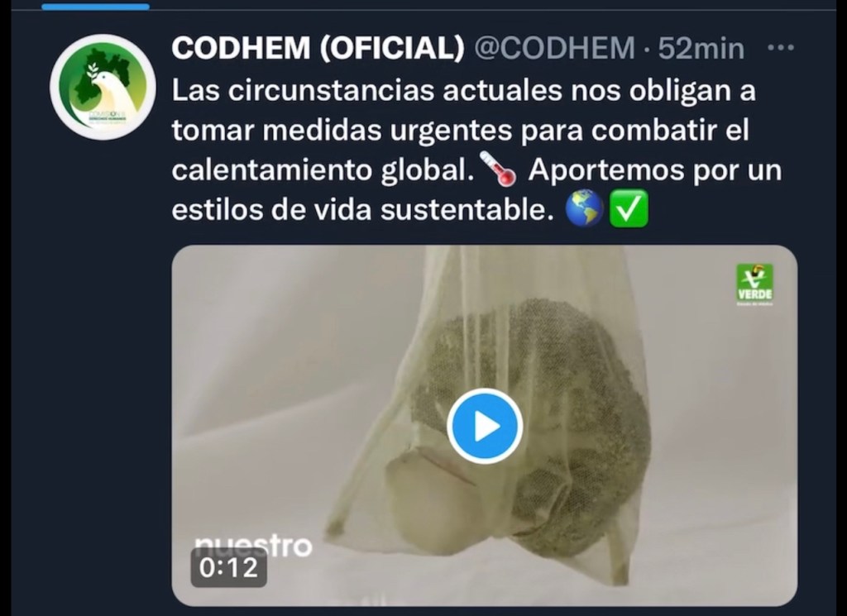Click the "nuestro" caption in the video
Image resolution: width=847 pixels, height=616 pixels.
(x=253, y=545)
